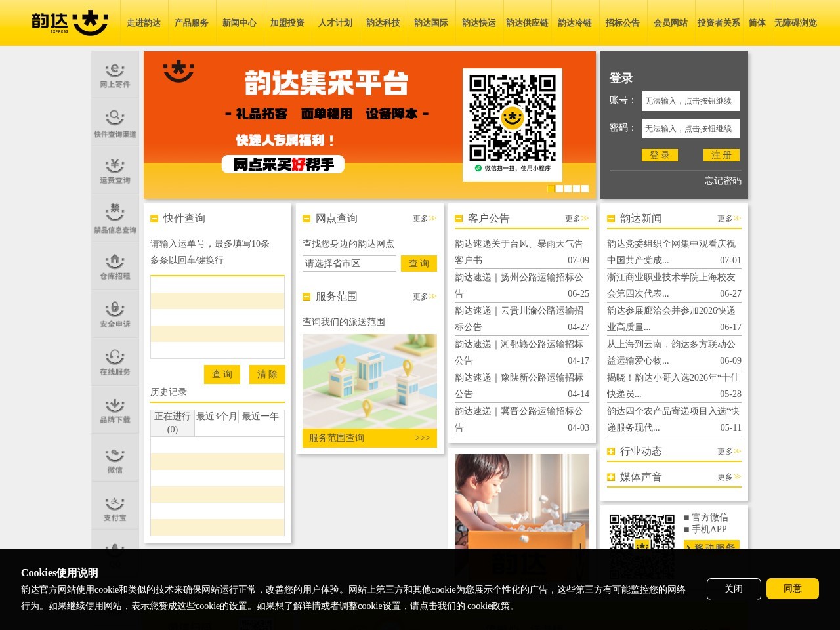This screenshot has height=630, width=840.
Task: Click the tracking number text area
Action: pos(217,317)
